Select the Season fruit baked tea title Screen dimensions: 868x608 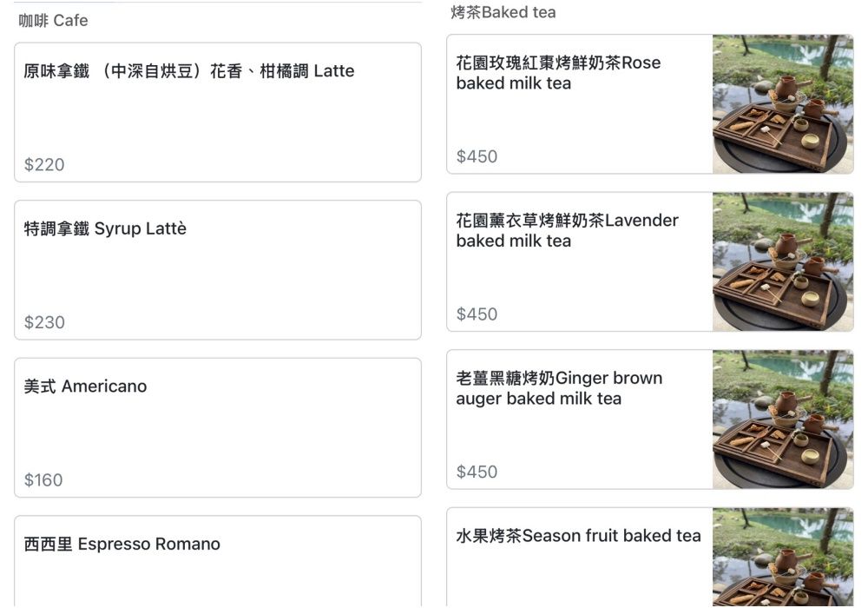[578, 536]
